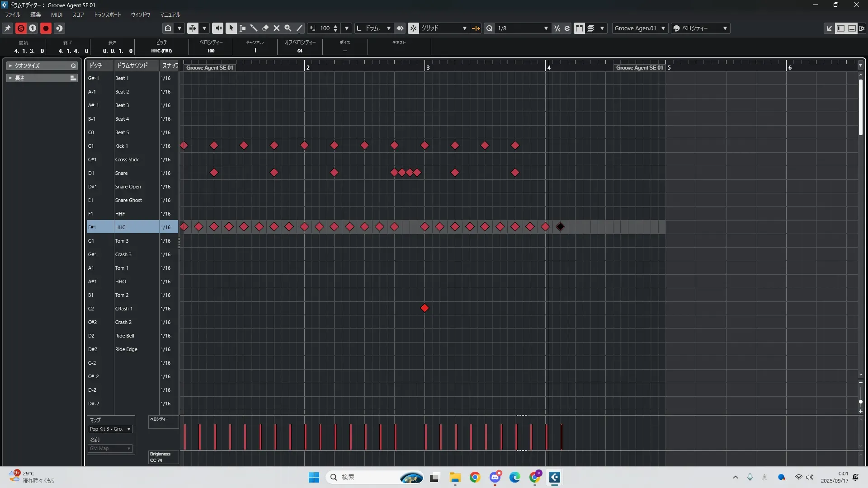Image resolution: width=868 pixels, height=488 pixels.
Task: Open the MIDI menu
Action: [57, 14]
